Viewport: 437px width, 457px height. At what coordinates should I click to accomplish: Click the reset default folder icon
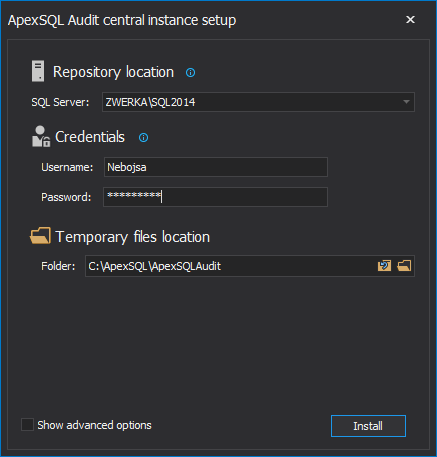coord(384,266)
